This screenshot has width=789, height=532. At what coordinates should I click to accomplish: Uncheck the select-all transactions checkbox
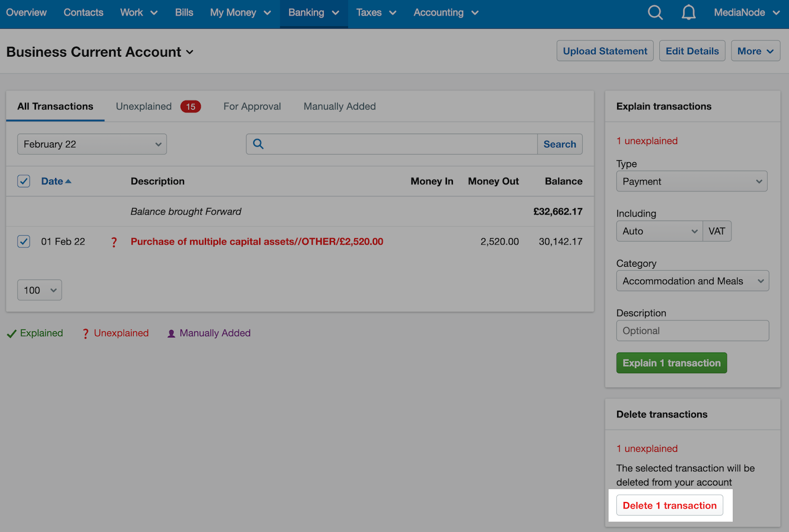[23, 181]
